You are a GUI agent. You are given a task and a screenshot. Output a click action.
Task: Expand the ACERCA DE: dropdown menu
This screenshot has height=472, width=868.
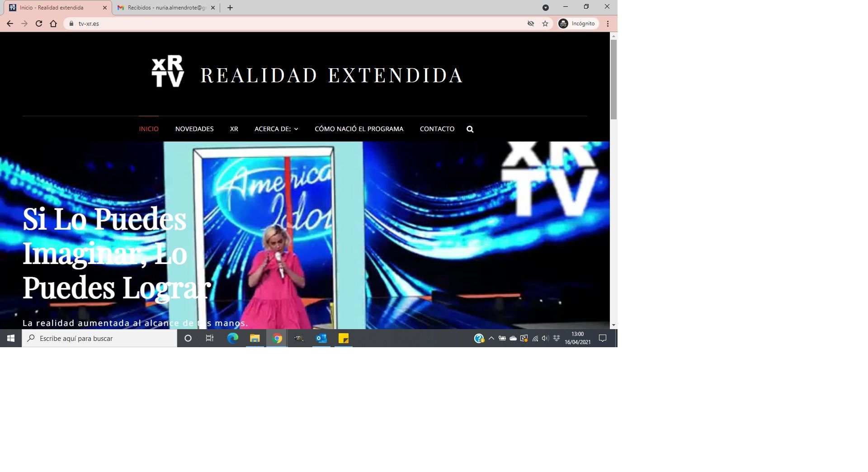click(x=276, y=129)
